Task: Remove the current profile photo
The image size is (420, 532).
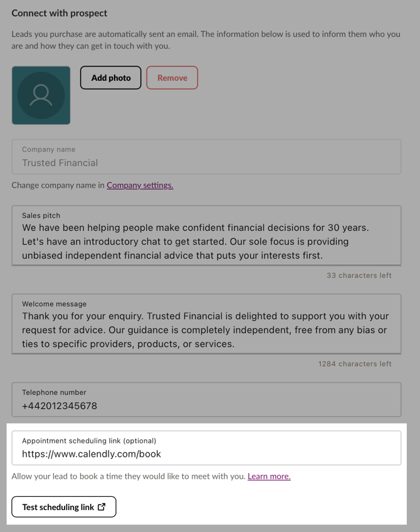Action: click(172, 77)
